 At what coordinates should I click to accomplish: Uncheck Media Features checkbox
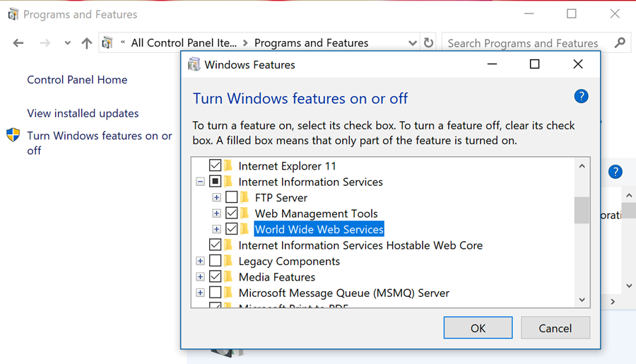click(215, 276)
